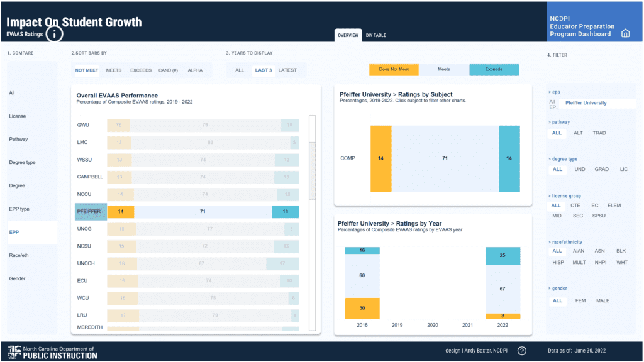Compare by All
This screenshot has height=362, width=644.
tap(12, 93)
